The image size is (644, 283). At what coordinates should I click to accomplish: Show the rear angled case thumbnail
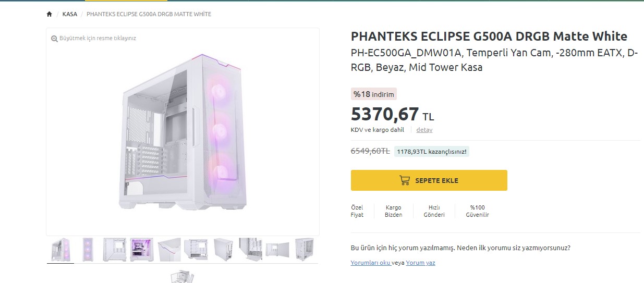[223, 250]
